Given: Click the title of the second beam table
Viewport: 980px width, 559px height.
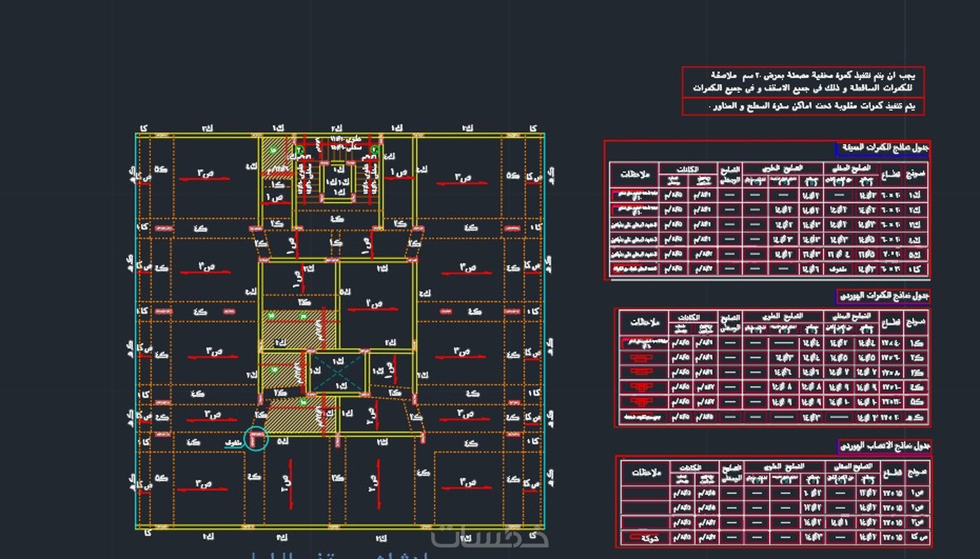Looking at the screenshot, I should [x=883, y=296].
